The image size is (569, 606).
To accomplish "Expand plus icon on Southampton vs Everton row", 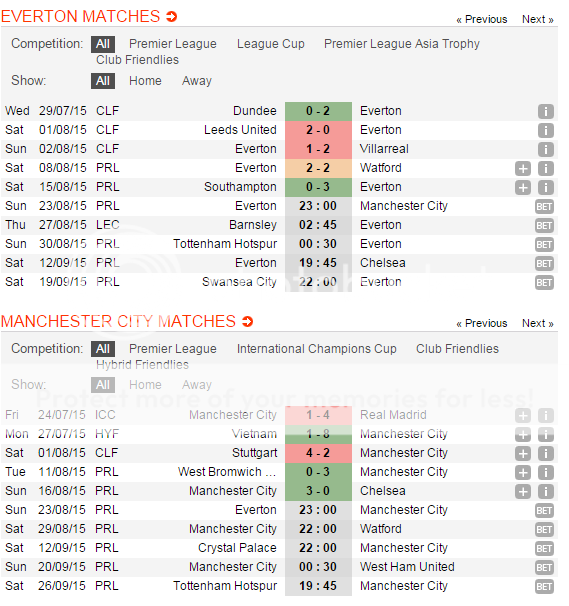I will coord(523,187).
